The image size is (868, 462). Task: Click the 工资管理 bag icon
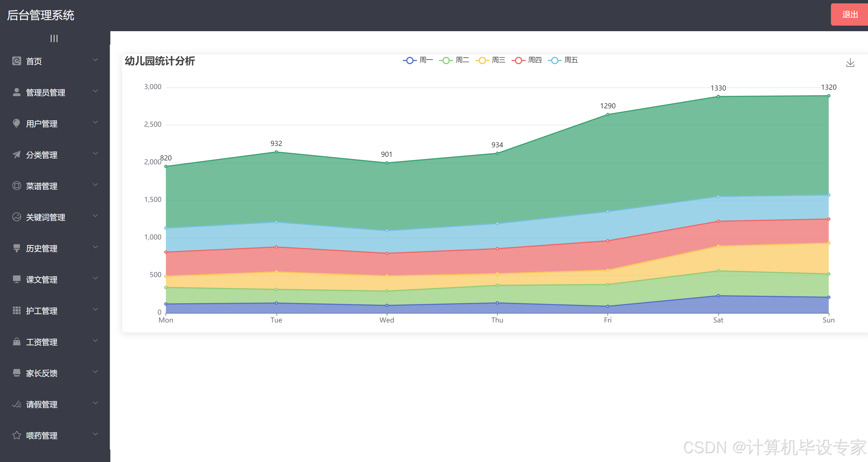16,341
